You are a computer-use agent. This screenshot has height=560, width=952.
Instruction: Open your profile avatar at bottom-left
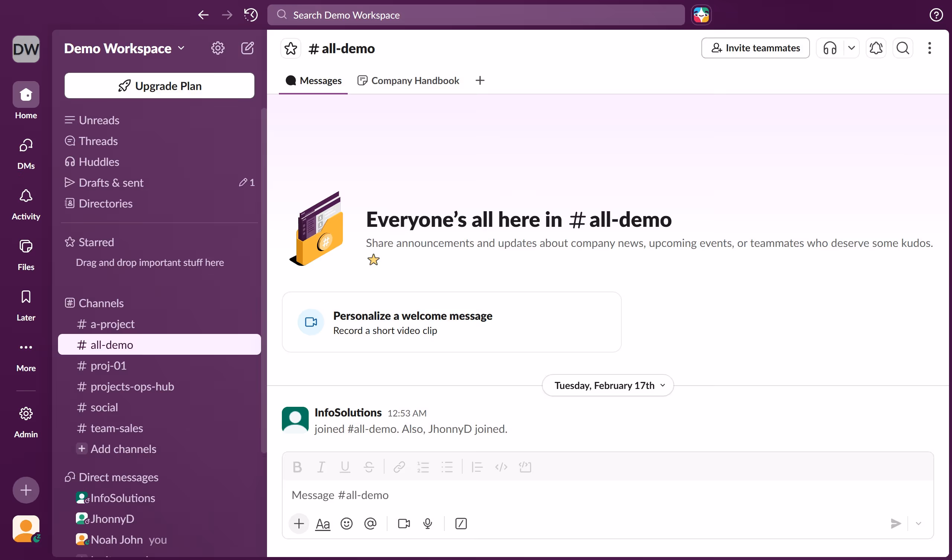26,529
